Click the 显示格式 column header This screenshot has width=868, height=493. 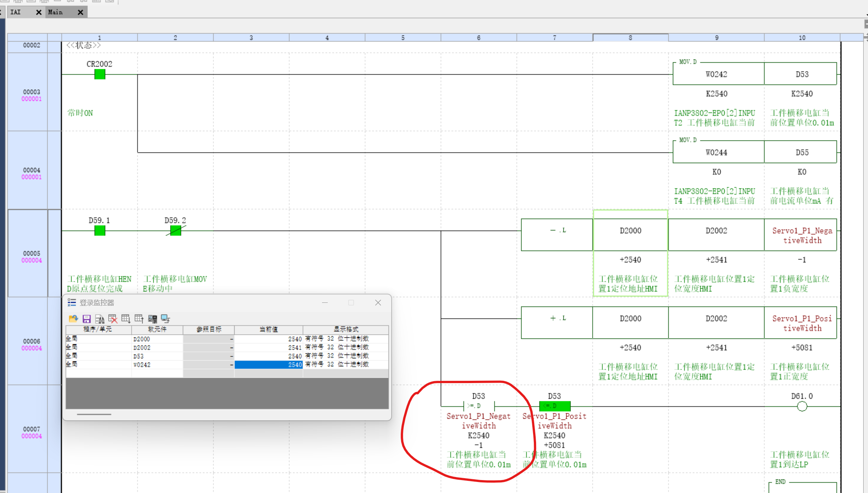click(x=346, y=329)
